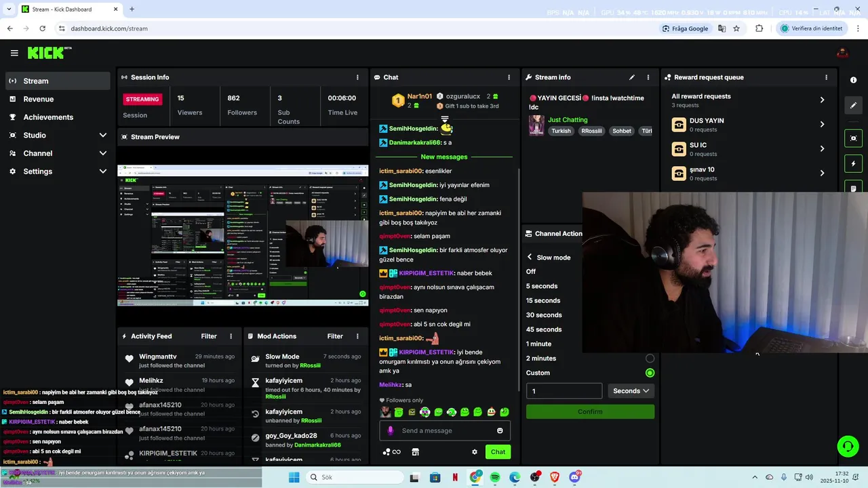Viewport: 868px width, 488px height.
Task: Focus the Send a message input
Action: click(x=444, y=430)
